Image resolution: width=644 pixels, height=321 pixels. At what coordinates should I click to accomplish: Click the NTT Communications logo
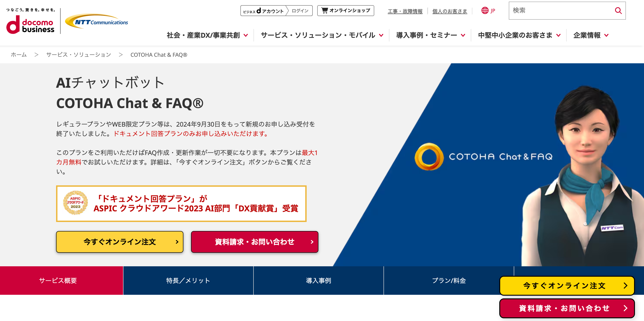point(97,21)
